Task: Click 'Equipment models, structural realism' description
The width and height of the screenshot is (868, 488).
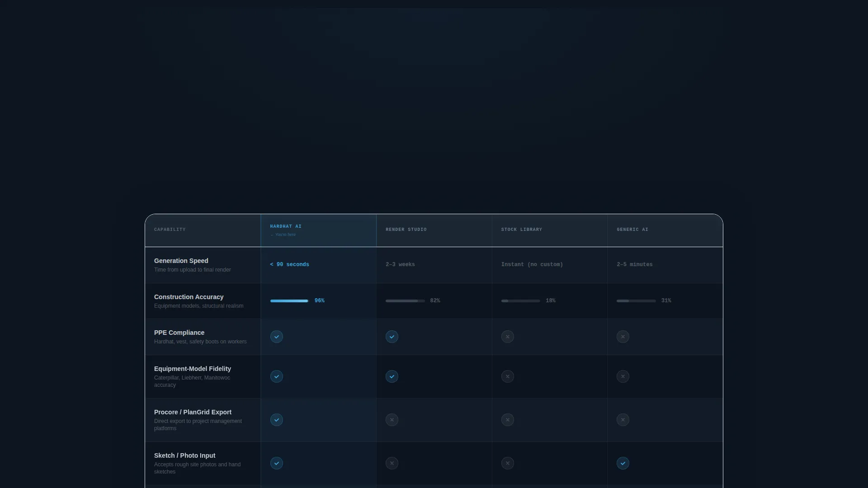Action: click(198, 306)
